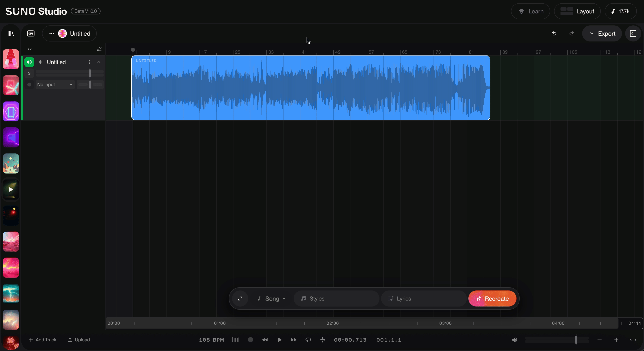Open the Song type dropdown
Image resolution: width=644 pixels, height=351 pixels.
272,299
